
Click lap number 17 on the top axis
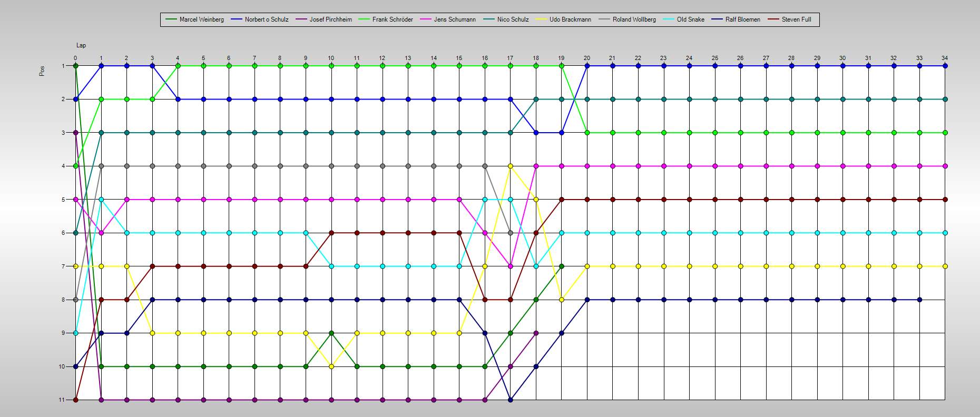coord(510,58)
